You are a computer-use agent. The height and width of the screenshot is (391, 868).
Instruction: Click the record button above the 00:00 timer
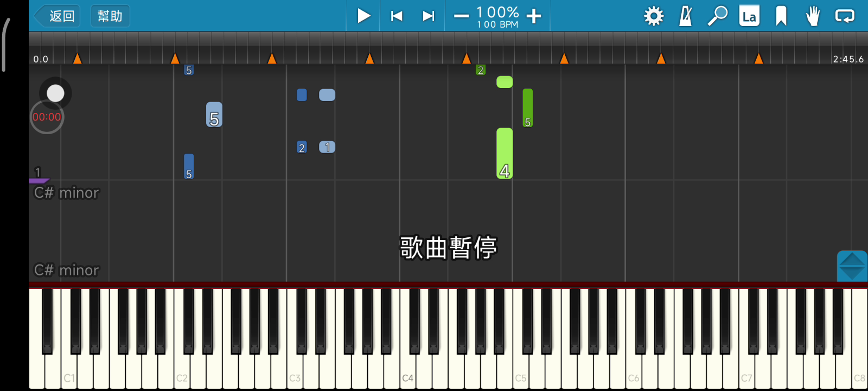[x=55, y=93]
